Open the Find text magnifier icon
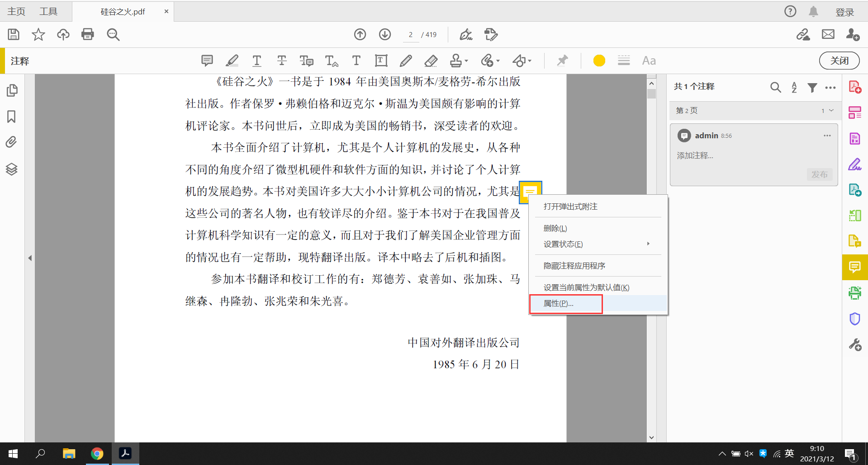Screen dimensions: 868x465 click(113, 34)
